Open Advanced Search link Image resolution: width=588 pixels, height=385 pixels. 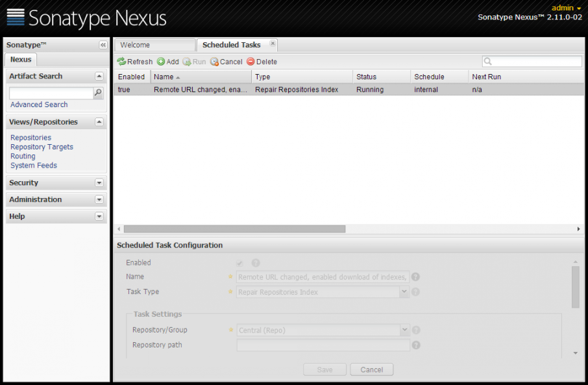click(39, 105)
